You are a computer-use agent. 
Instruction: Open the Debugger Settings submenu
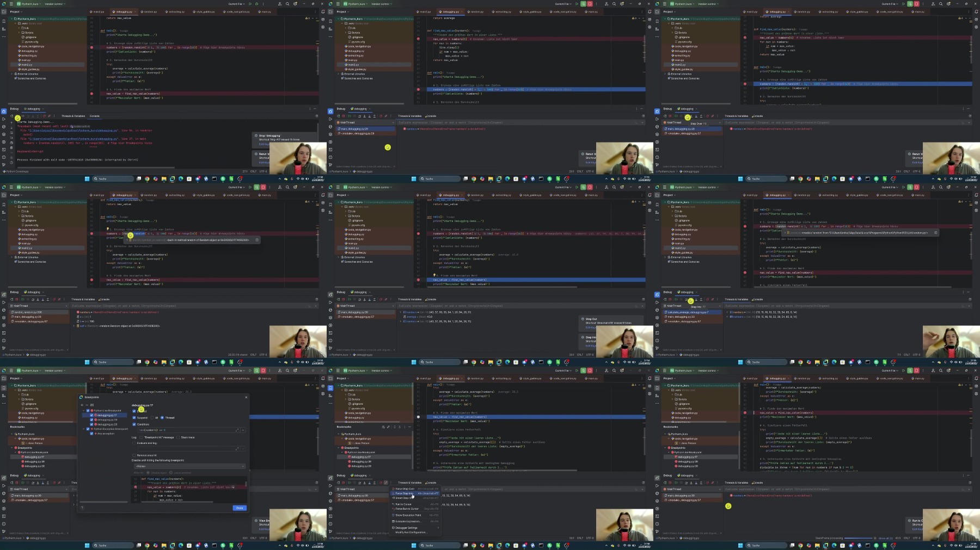coord(415,528)
